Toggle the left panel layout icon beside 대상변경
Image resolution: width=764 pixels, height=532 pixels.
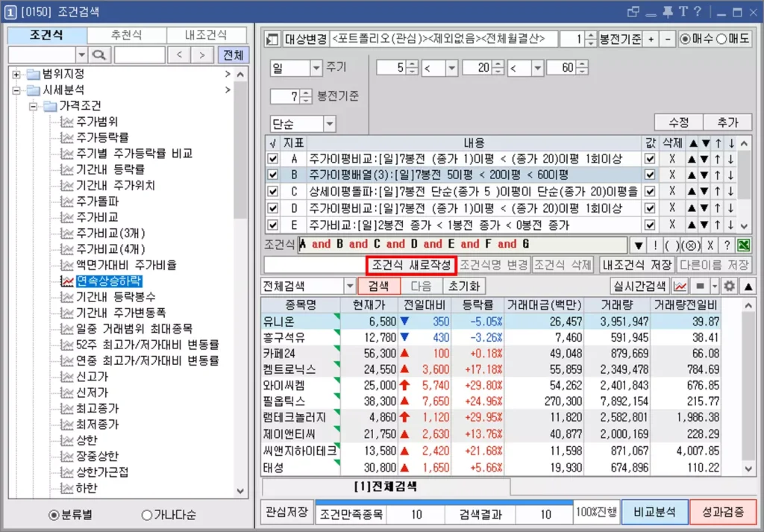point(272,40)
